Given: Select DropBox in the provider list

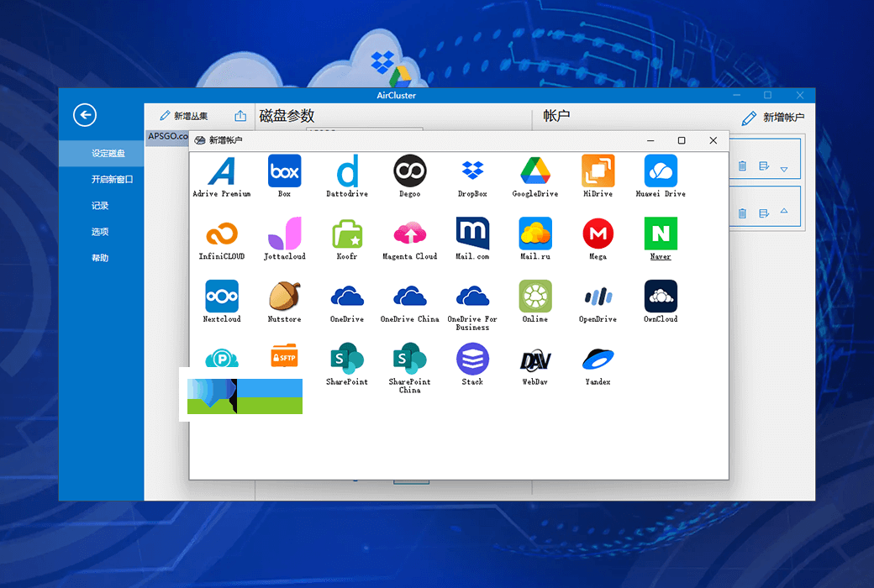Looking at the screenshot, I should [x=472, y=176].
